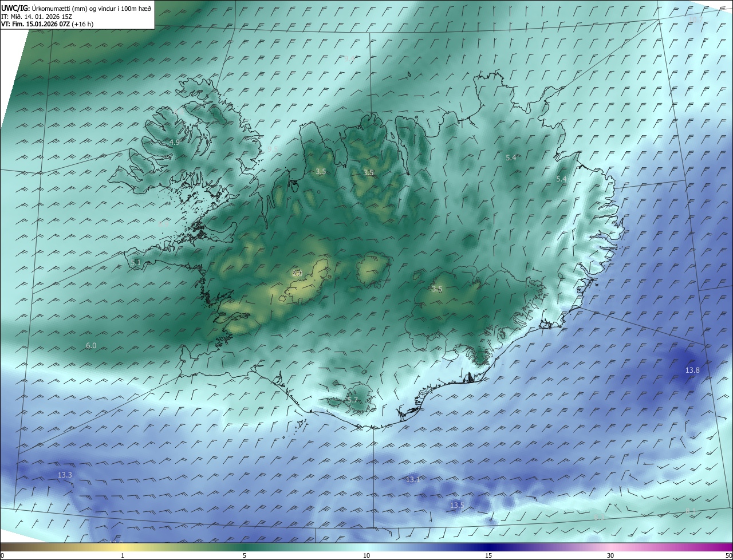The width and height of the screenshot is (733, 560).
Task: Click the faint 10.7 value label
Action: coord(695,20)
